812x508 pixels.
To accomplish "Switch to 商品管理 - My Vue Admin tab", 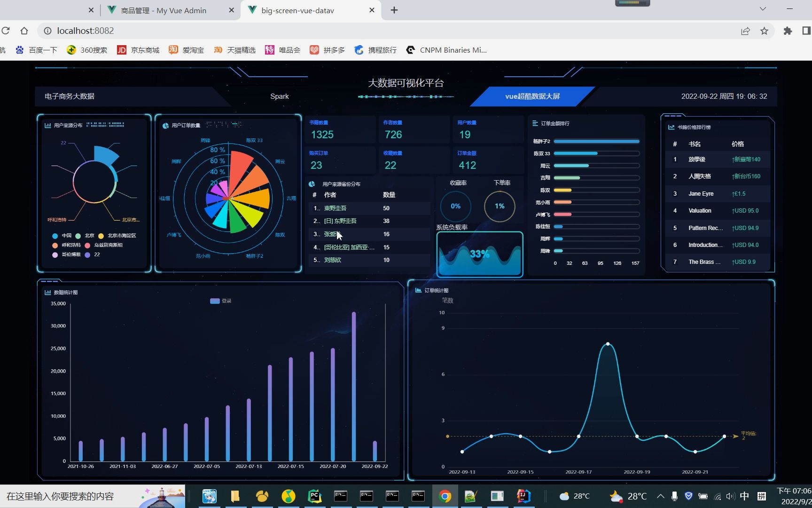I will (x=169, y=10).
